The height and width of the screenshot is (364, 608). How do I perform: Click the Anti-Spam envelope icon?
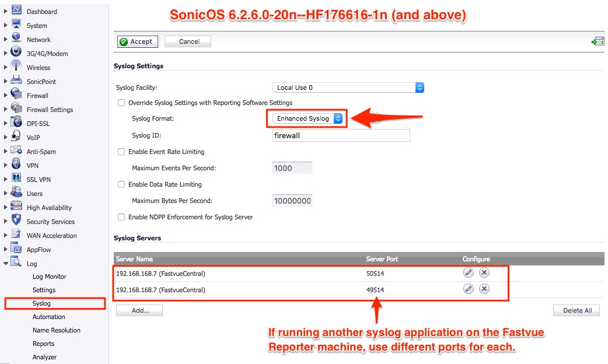pyautogui.click(x=16, y=150)
